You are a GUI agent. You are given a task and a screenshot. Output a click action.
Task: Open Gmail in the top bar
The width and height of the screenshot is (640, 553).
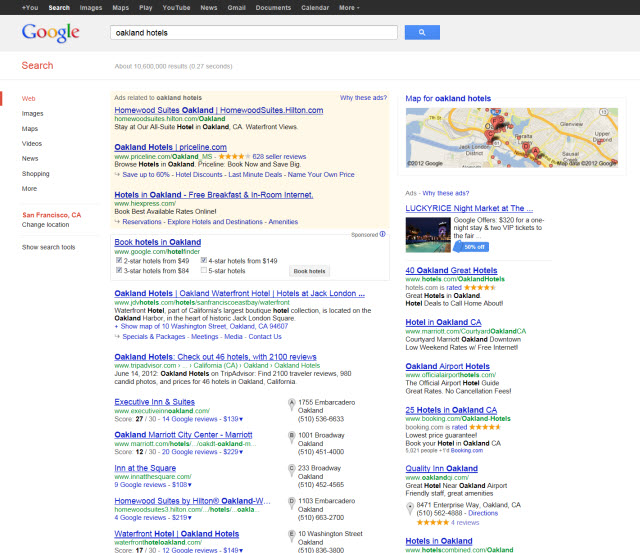pyautogui.click(x=237, y=7)
